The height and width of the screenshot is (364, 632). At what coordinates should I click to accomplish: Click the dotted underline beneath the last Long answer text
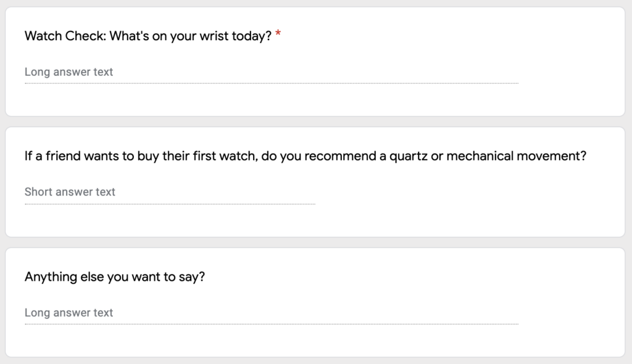point(272,324)
